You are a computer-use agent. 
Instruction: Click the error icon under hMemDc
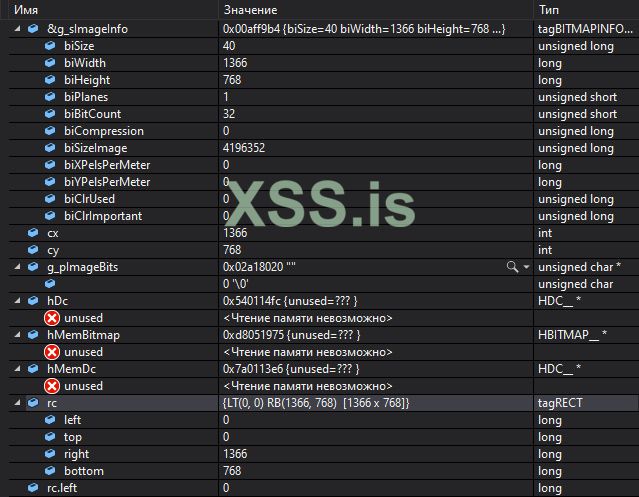pyautogui.click(x=52, y=386)
